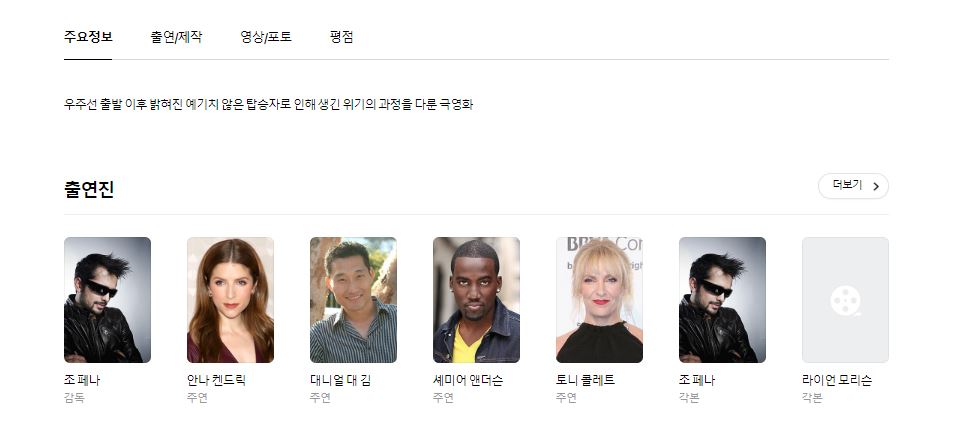Open the 대니얼 대 김 photo
Viewport: 959px width, 422px height.
coord(354,300)
